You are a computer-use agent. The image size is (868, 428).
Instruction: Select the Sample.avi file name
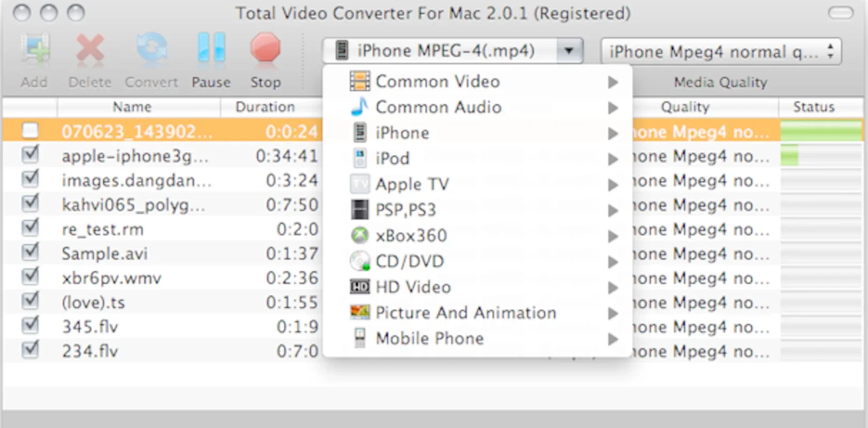click(x=104, y=254)
